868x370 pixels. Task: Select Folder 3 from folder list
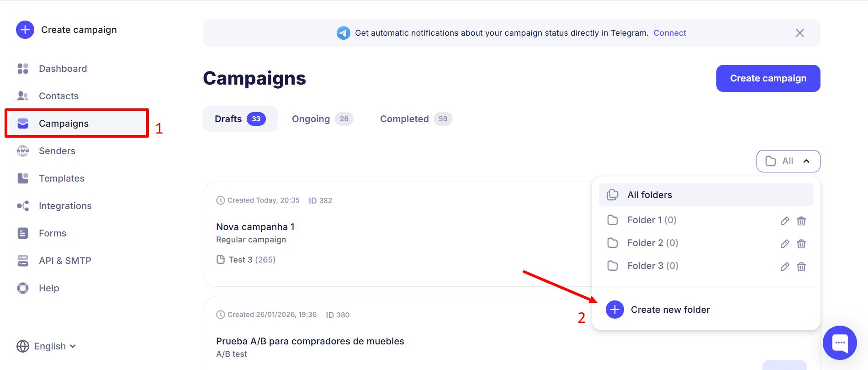point(652,266)
